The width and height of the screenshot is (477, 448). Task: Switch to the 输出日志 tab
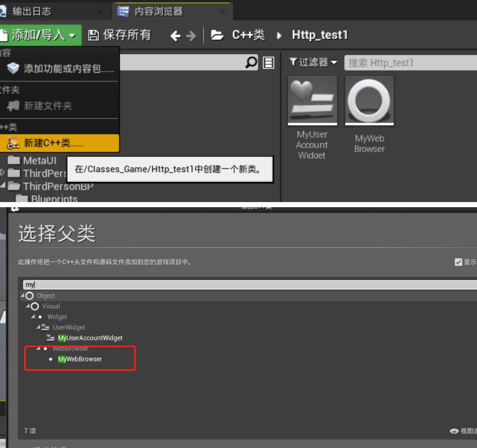31,11
